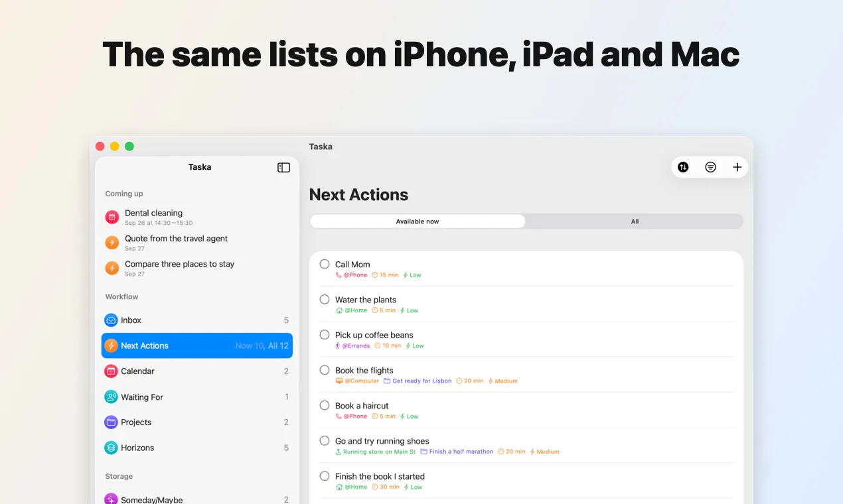
Task: Open the Inbox list
Action: coord(196,320)
